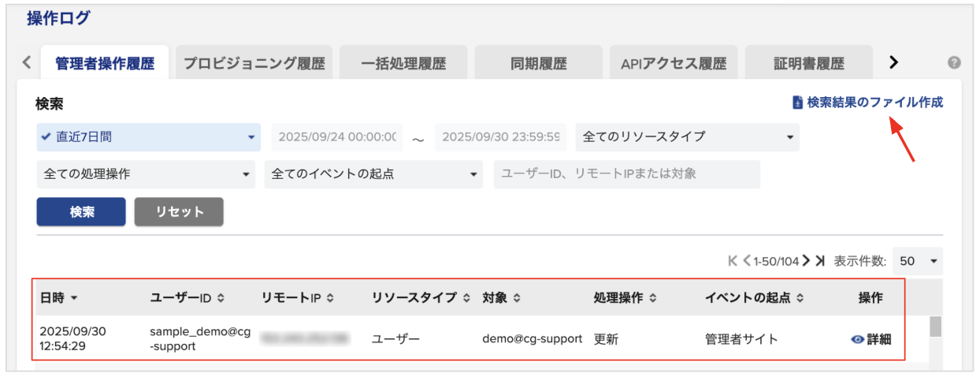
Task: Click the table's vertical scrollbar thumb
Action: pos(935,327)
